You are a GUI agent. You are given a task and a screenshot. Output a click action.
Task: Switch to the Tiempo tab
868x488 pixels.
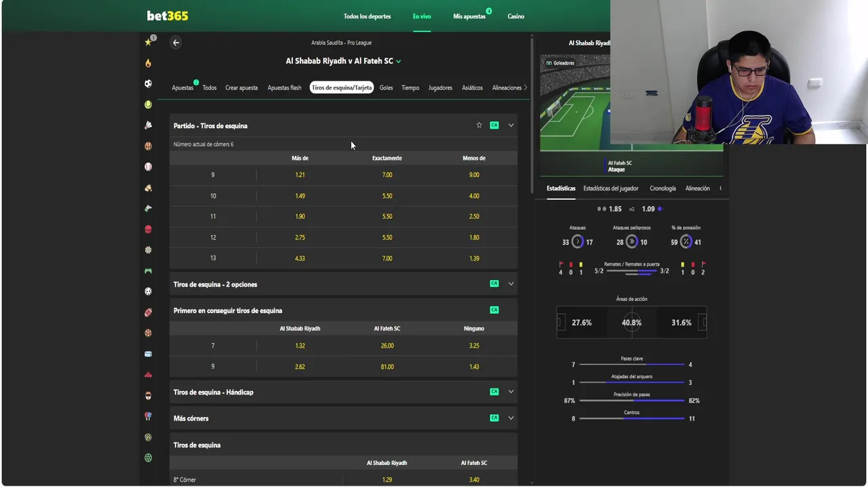click(x=410, y=87)
